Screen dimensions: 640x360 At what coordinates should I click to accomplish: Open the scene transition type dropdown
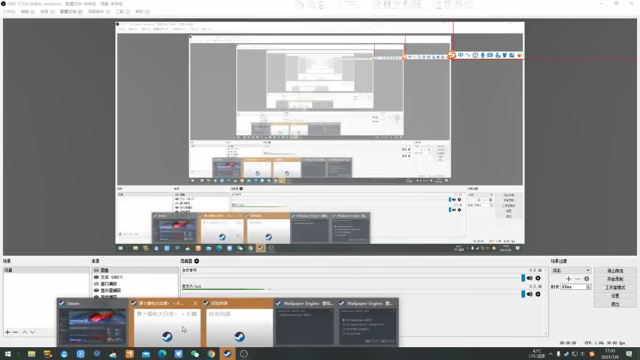[x=571, y=270]
